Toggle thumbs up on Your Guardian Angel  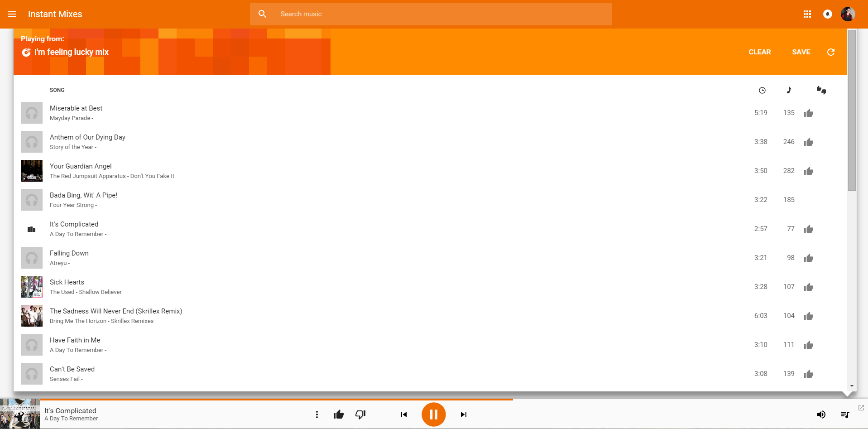pyautogui.click(x=809, y=171)
